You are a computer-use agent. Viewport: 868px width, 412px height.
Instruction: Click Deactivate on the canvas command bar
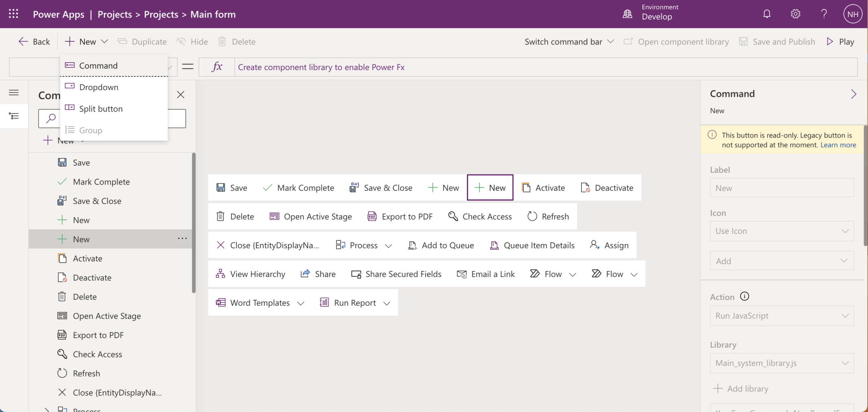[607, 187]
